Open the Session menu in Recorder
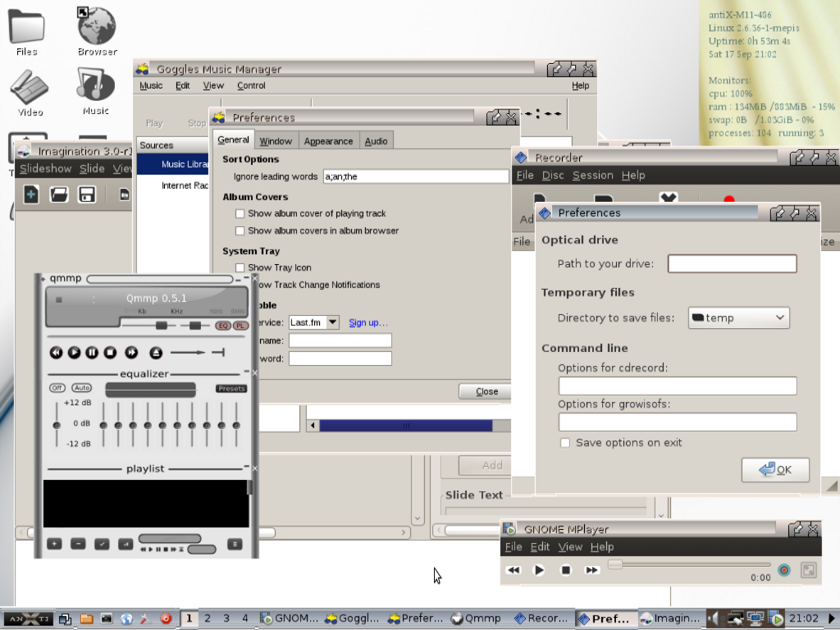Image resolution: width=840 pixels, height=630 pixels. pyautogui.click(x=593, y=176)
